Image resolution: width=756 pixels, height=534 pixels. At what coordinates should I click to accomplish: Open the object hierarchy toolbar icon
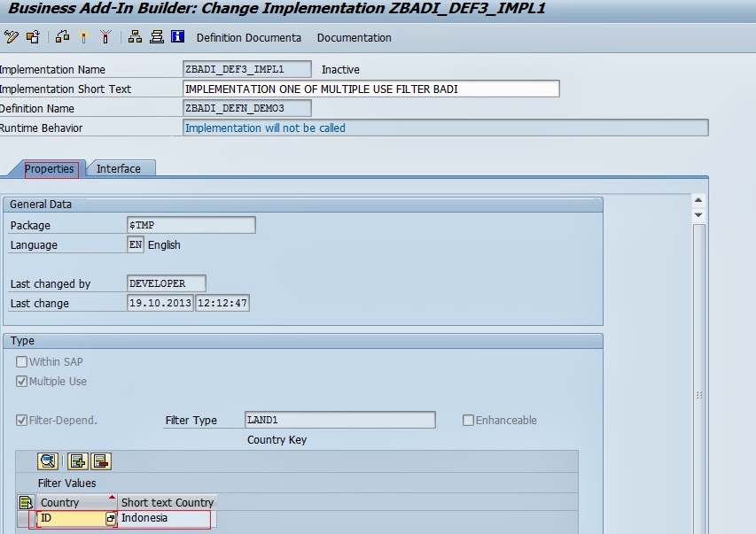tap(135, 37)
